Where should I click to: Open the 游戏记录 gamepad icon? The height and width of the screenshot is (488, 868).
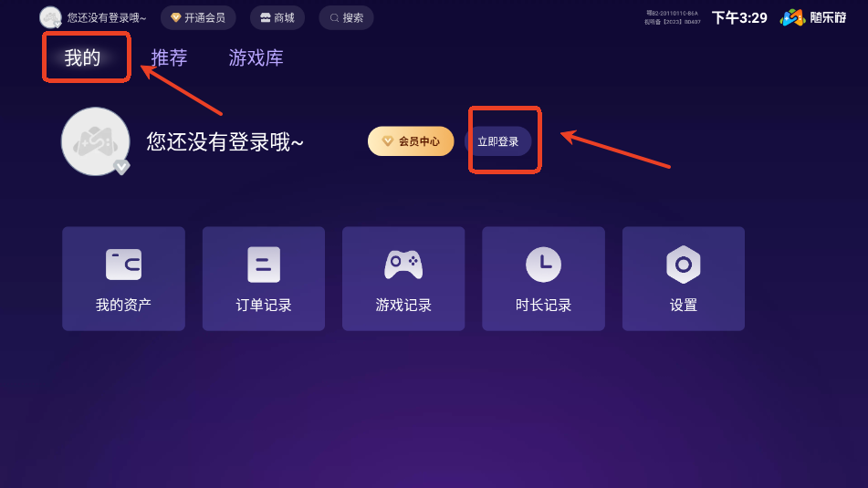[403, 265]
